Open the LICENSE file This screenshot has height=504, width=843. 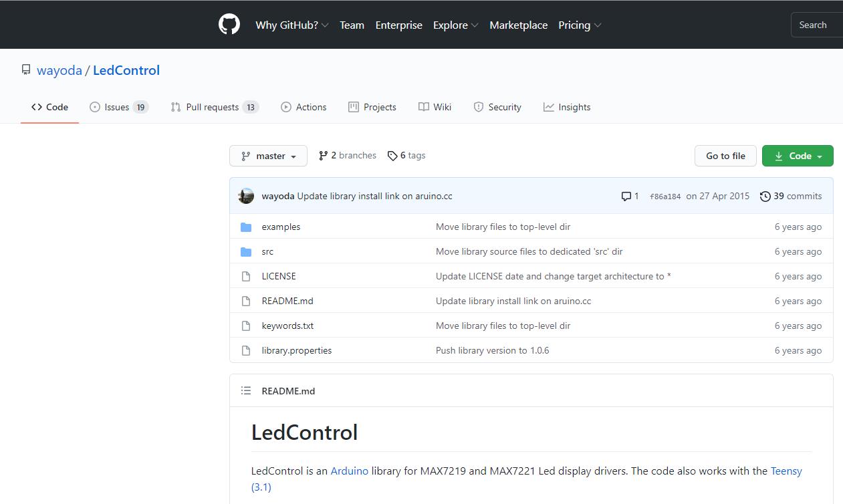tap(279, 276)
